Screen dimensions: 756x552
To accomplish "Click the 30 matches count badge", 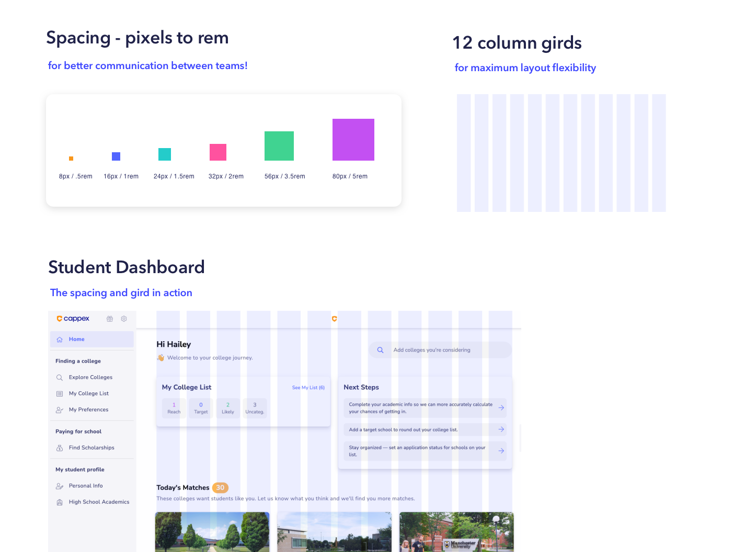I will (221, 488).
